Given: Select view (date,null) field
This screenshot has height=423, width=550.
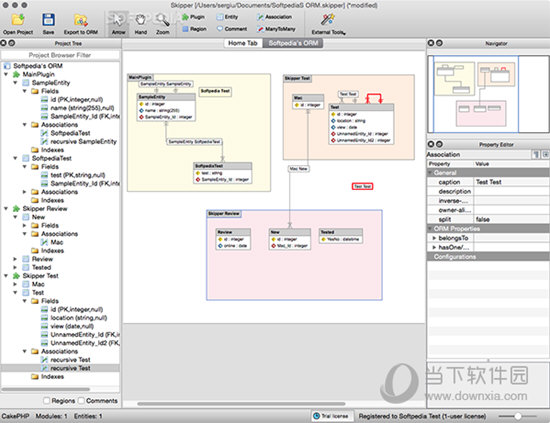Looking at the screenshot, I should [72, 326].
